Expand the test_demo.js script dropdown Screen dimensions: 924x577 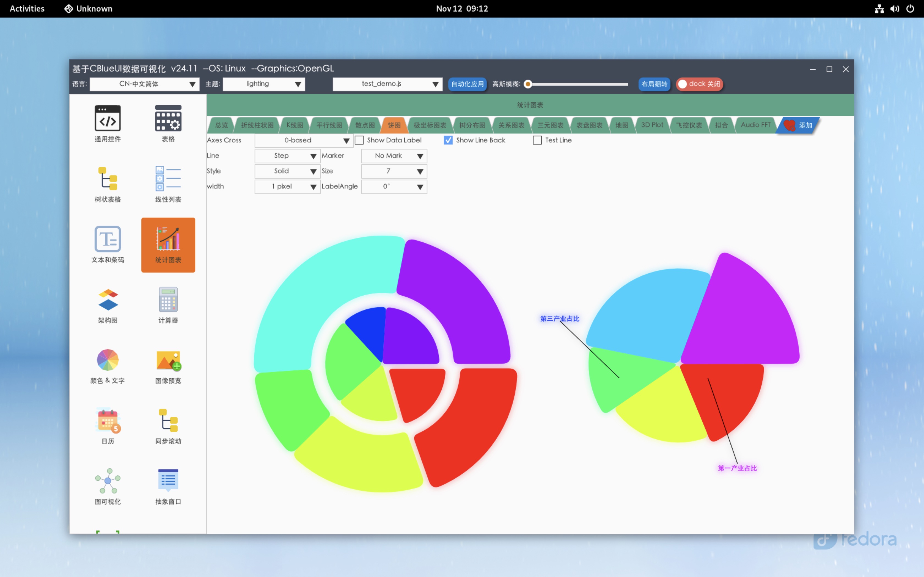(x=387, y=84)
